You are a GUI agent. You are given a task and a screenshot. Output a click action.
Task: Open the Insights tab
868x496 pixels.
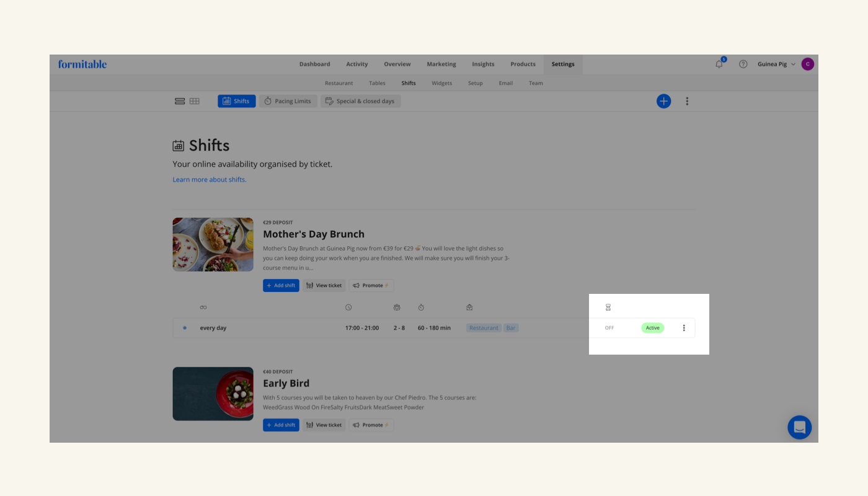(x=483, y=64)
